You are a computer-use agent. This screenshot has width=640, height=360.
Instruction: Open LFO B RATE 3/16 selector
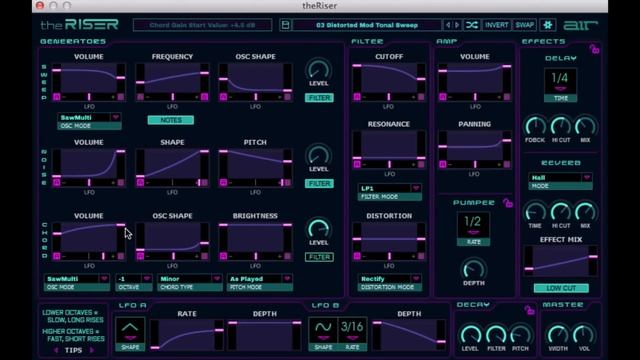[x=352, y=330]
